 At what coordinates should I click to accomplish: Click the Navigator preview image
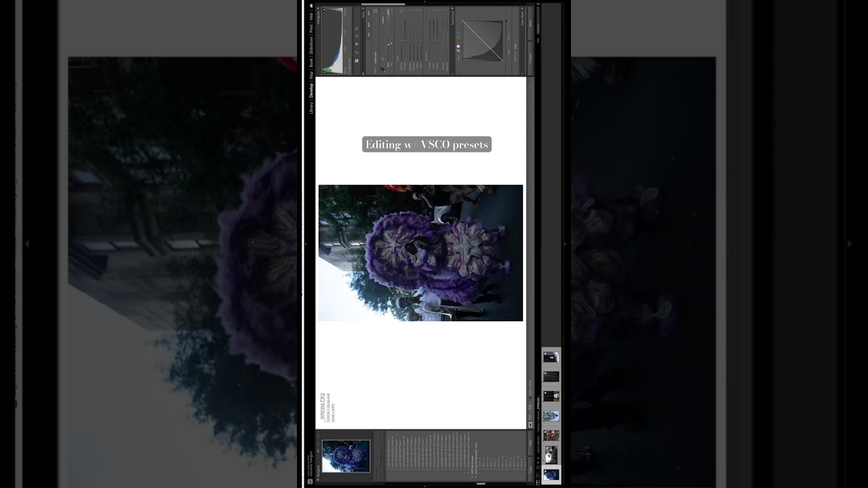346,456
